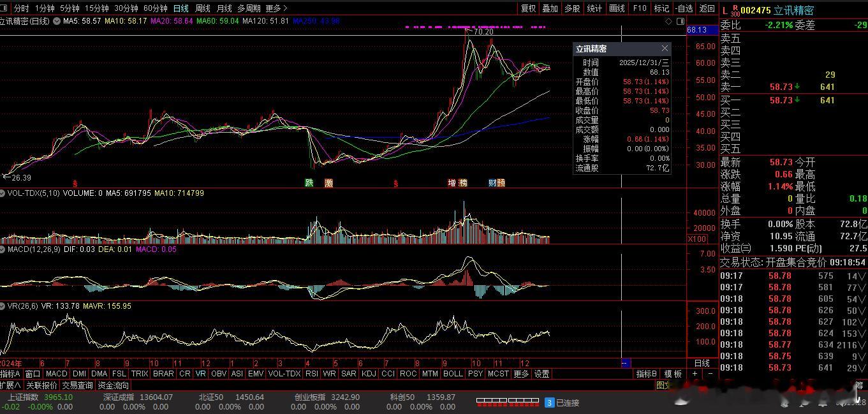Image resolution: width=868 pixels, height=414 pixels.
Task: Select the 5分钟 period
Action: click(x=70, y=8)
